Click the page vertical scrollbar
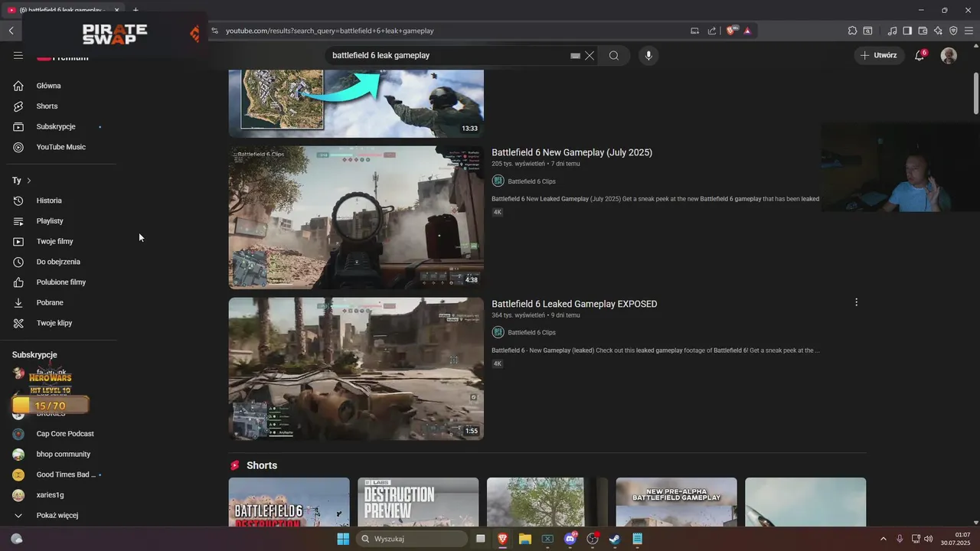Image resolution: width=980 pixels, height=551 pixels. coord(975,93)
